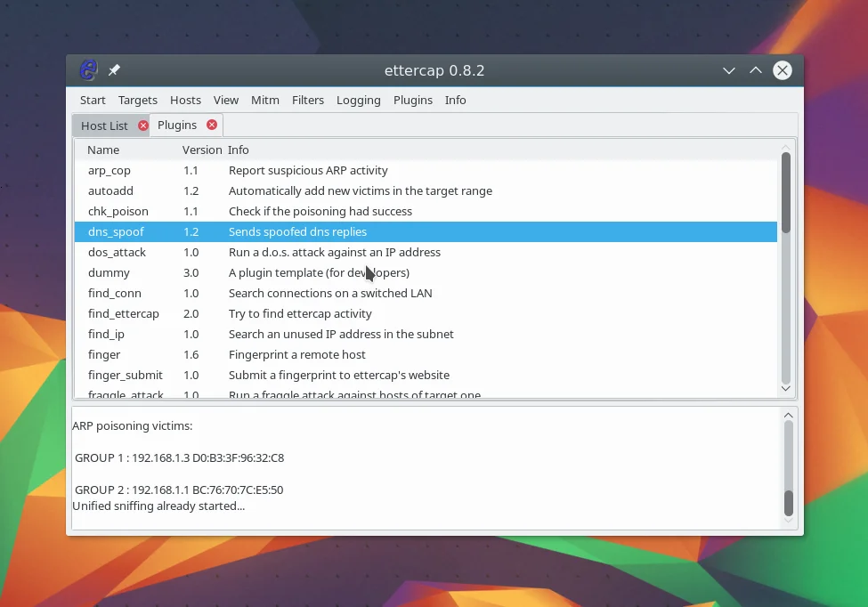Sort plugins by Name column header
Viewport: 868px width, 607px height.
click(x=103, y=150)
